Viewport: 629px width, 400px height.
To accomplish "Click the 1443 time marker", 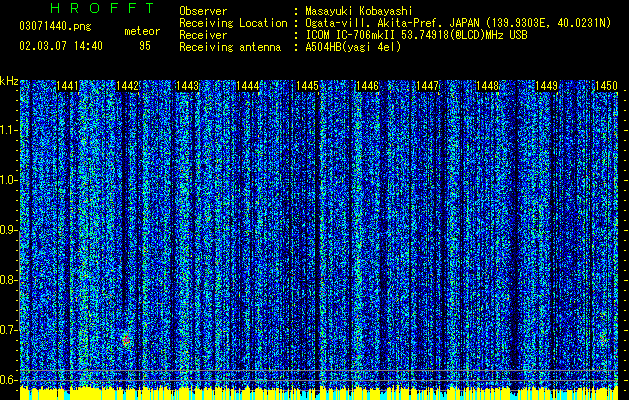I will 187,86.
